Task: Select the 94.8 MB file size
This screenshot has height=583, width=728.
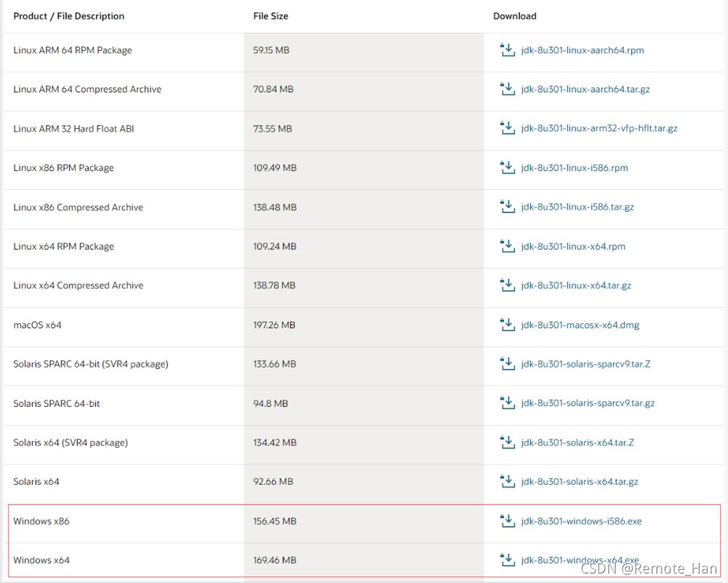Action: (x=271, y=403)
